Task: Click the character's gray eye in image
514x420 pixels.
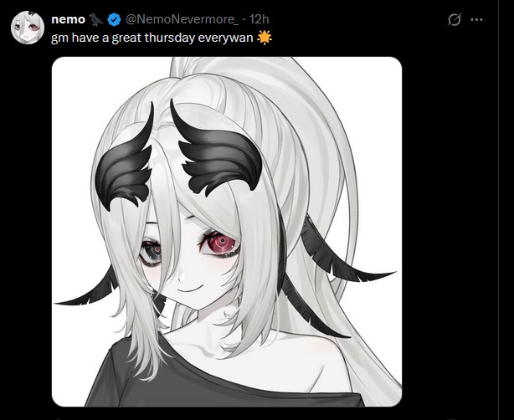Action: coord(151,252)
